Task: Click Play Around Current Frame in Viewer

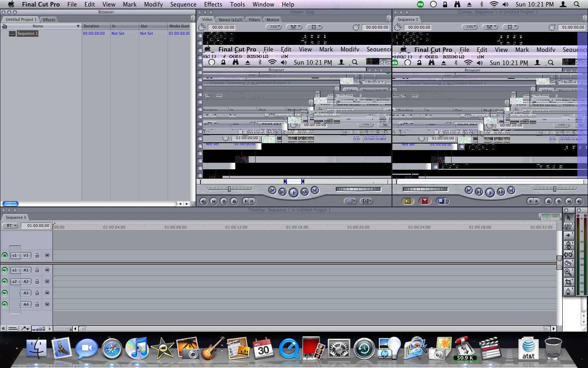Action: (x=305, y=191)
